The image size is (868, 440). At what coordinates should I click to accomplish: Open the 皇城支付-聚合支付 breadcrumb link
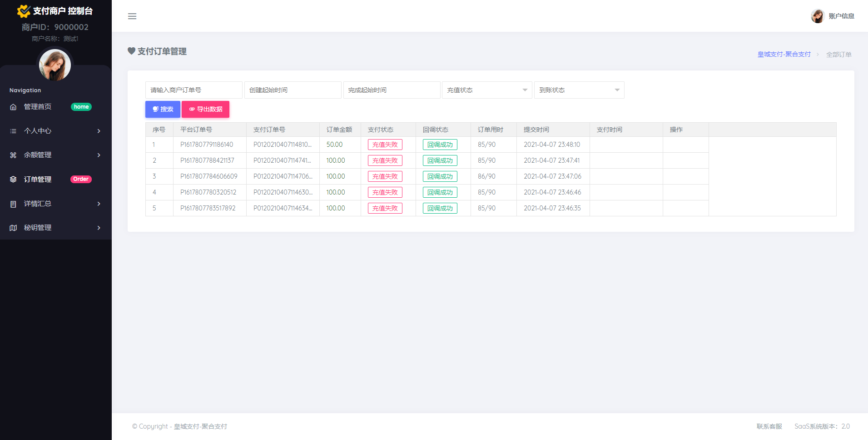pos(784,55)
